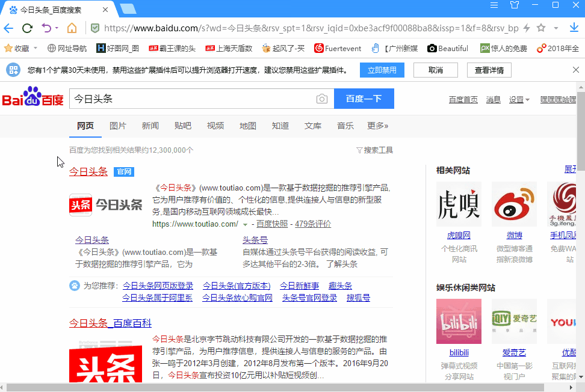
Task: Switch to the 视频 search tab
Action: pos(215,126)
